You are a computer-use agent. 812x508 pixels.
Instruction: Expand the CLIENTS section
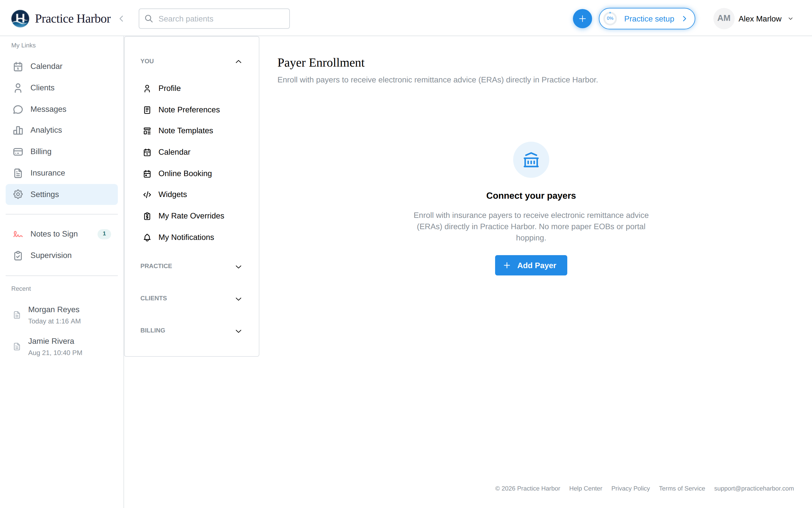238,299
